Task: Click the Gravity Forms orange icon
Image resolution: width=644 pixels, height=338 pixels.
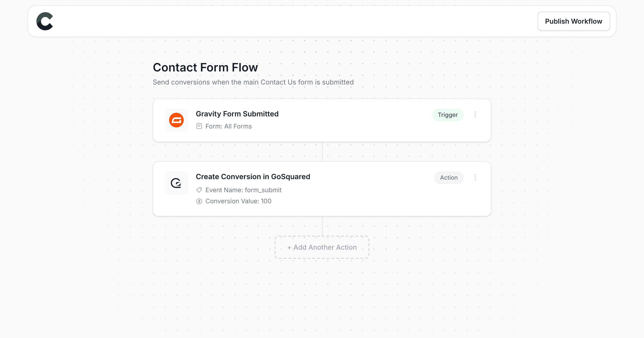Action: [x=176, y=120]
